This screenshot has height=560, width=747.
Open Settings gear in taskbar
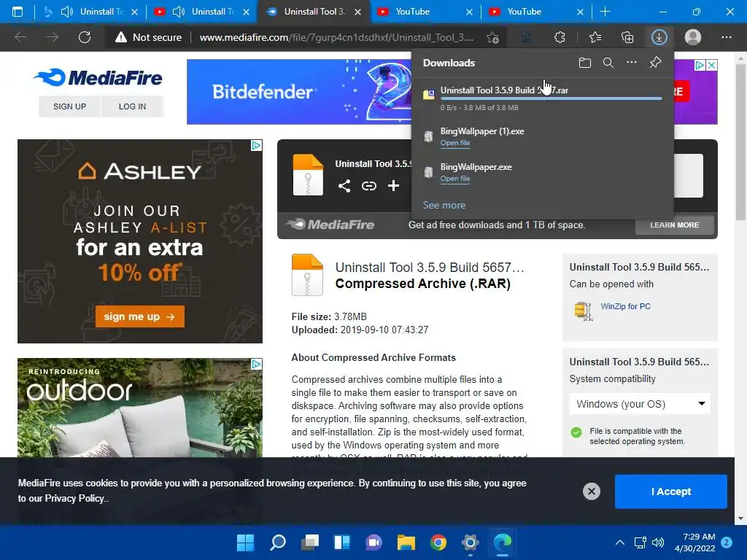[x=470, y=542]
